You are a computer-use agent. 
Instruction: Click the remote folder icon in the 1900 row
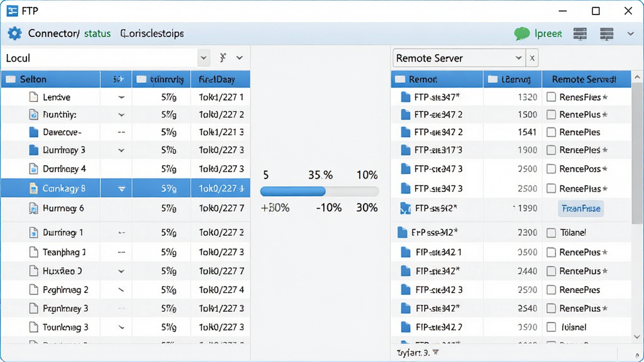pyautogui.click(x=406, y=150)
